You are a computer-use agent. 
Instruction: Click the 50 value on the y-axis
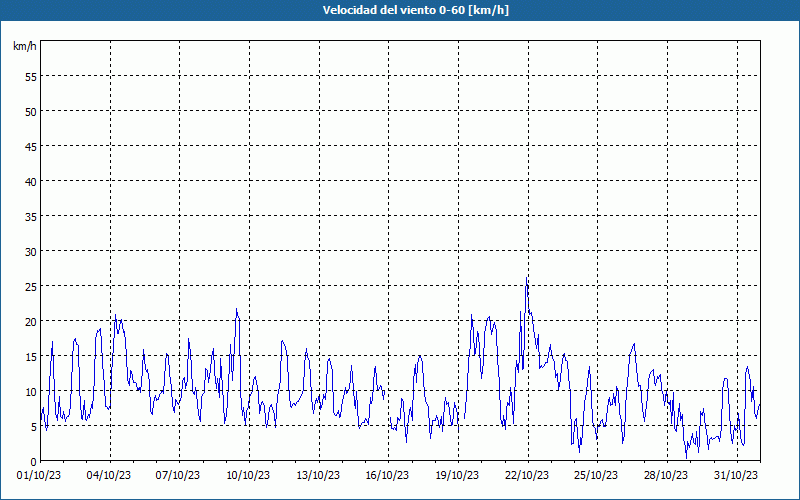point(31,111)
